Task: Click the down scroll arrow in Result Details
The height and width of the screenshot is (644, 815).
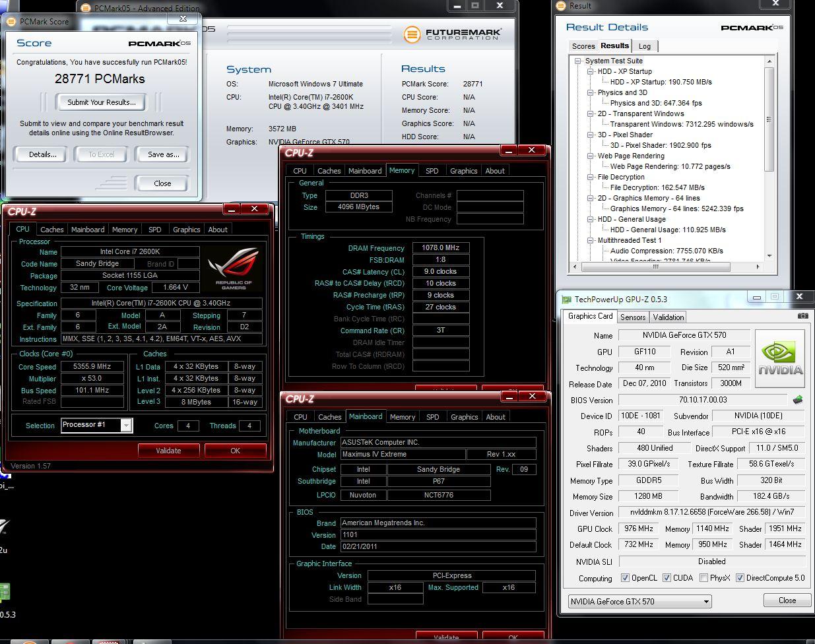Action: click(x=769, y=256)
